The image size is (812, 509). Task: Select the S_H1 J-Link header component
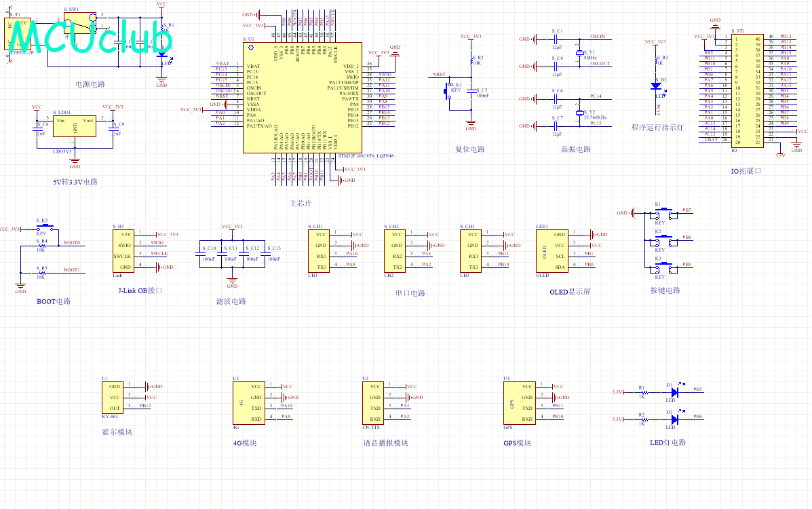pyautogui.click(x=123, y=251)
